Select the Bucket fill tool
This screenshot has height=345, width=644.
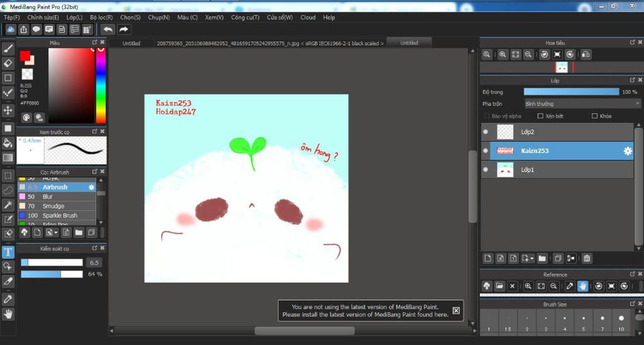[8, 143]
